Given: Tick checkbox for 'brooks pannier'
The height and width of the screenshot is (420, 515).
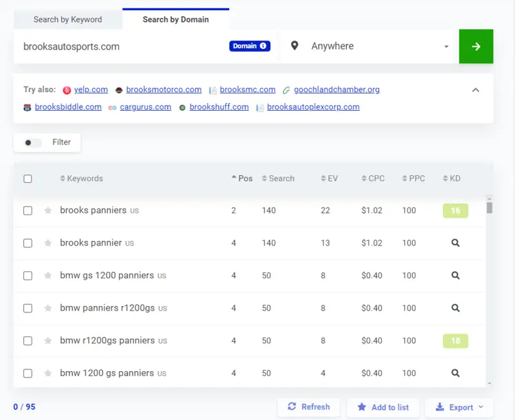Looking at the screenshot, I should click(28, 243).
